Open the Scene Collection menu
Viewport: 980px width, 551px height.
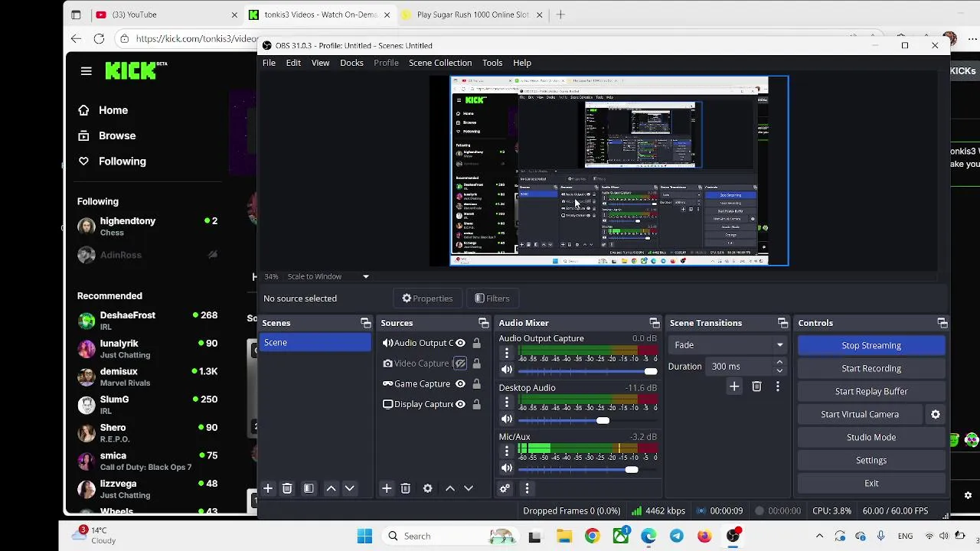pos(440,63)
